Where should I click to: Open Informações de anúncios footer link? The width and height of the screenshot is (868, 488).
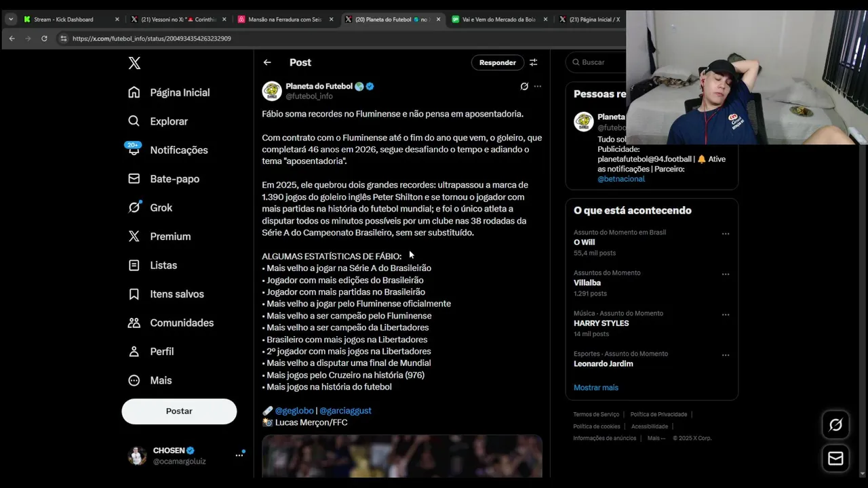point(605,439)
